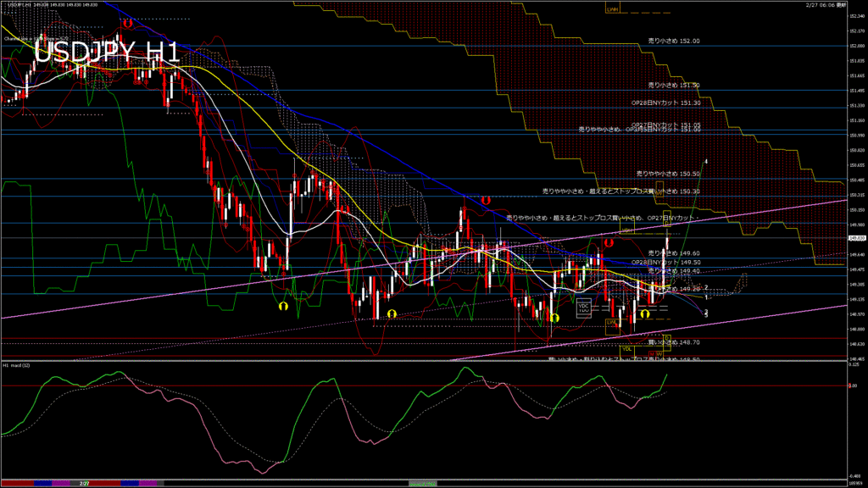Click the large USDJPY H1 chart title
Viewport: 868px width, 488px height.
point(106,53)
